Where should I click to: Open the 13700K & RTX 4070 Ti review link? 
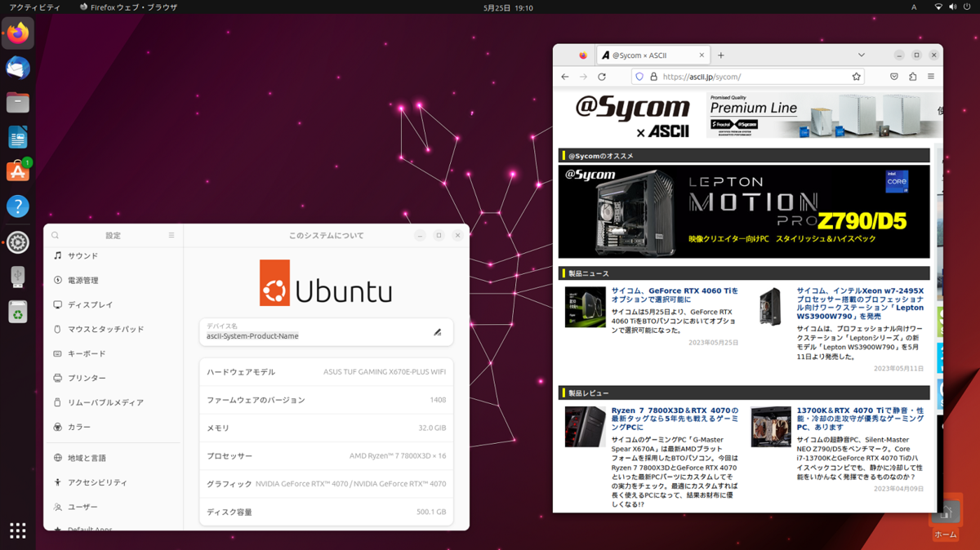[x=860, y=419]
